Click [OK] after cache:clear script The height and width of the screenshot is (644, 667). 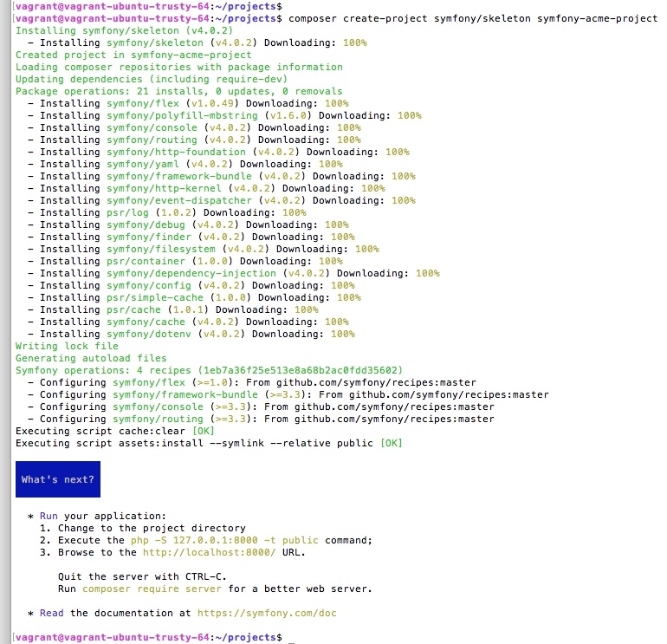pos(204,431)
